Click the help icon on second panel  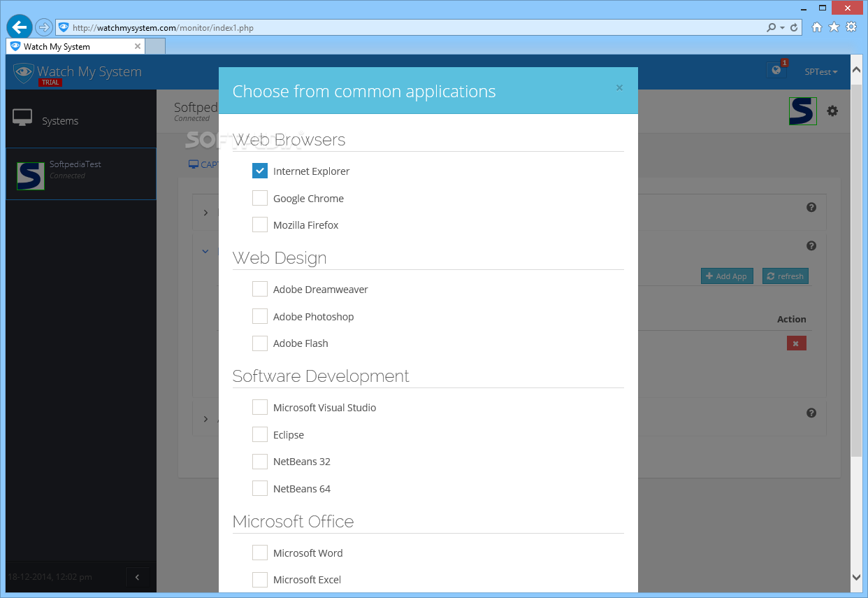811,245
